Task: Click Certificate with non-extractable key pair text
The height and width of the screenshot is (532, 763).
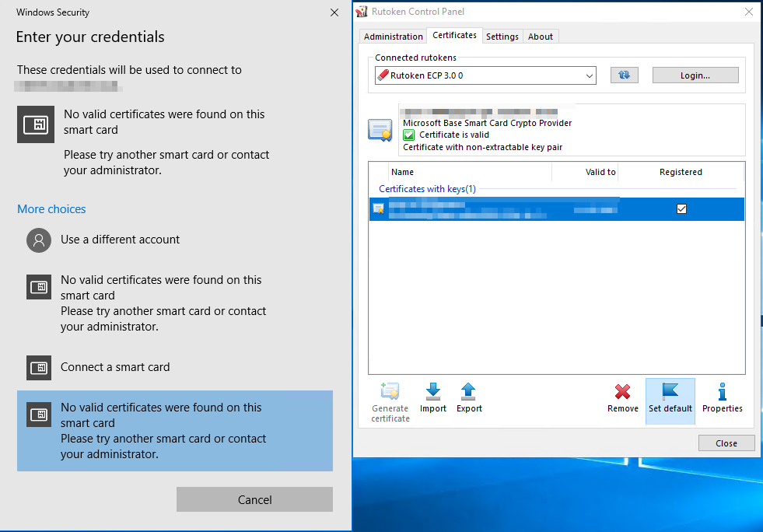Action: pos(483,147)
